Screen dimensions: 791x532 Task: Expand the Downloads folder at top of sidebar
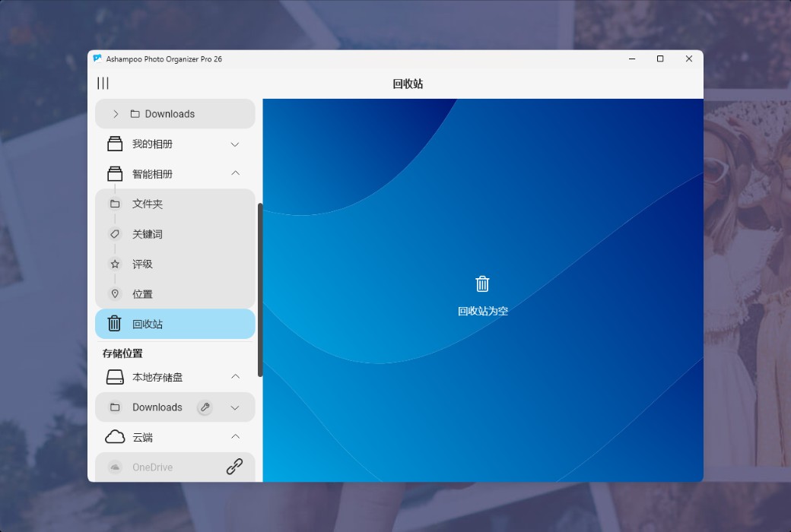(x=116, y=113)
